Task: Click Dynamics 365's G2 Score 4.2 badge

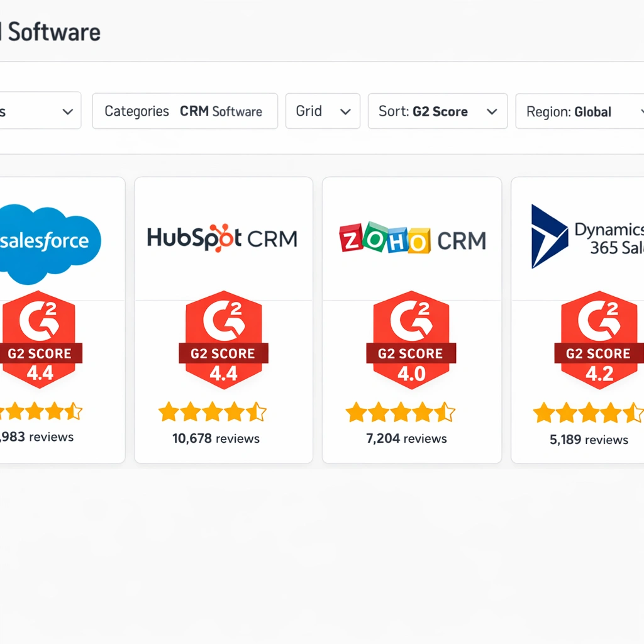Action: [598, 341]
